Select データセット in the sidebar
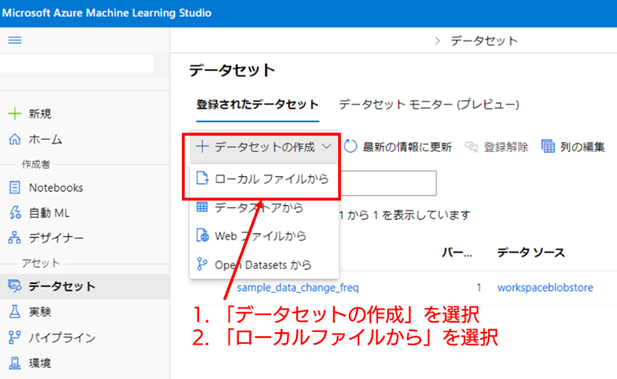Viewport: 617px width, 379px height. pos(85,286)
